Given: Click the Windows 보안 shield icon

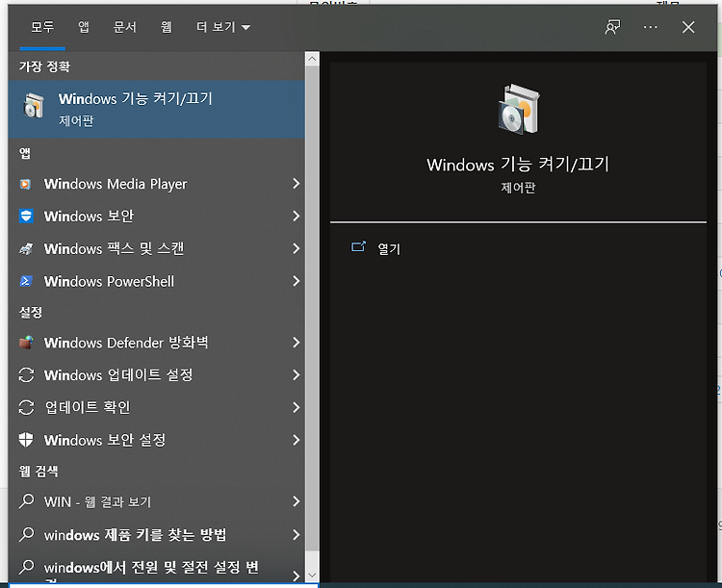Looking at the screenshot, I should click(x=26, y=216).
